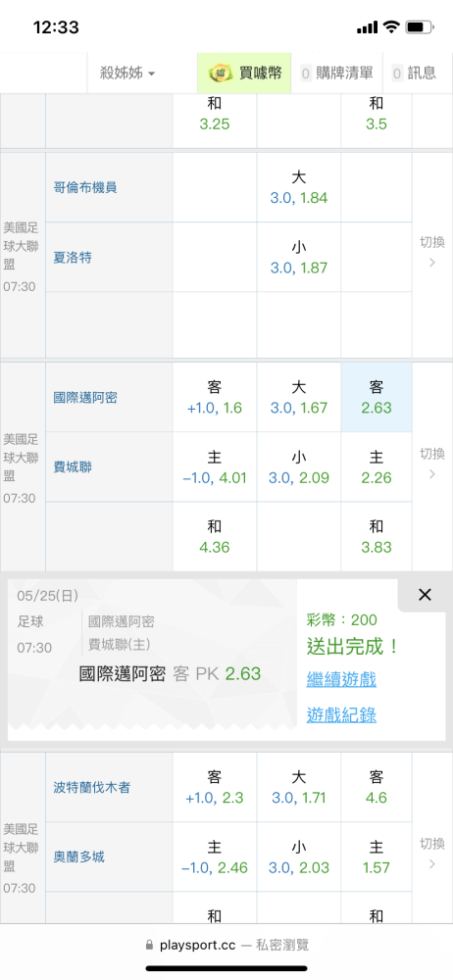This screenshot has height=980, width=453.
Task: Select 主 2.26 for 費城聯
Action: 377,466
